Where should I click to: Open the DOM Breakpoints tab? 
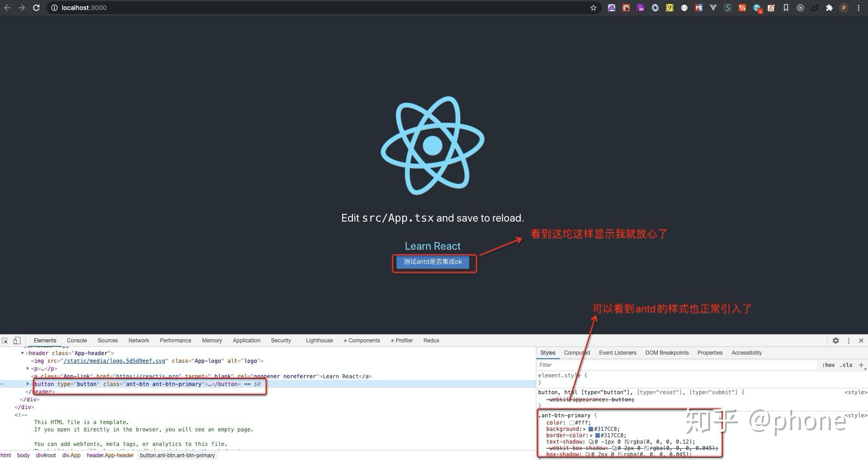(667, 353)
